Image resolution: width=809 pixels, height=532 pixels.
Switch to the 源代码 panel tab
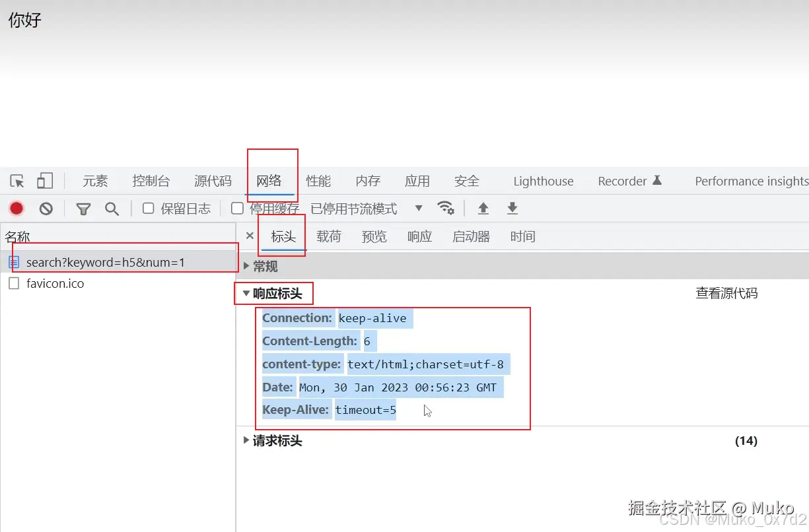pyautogui.click(x=213, y=181)
